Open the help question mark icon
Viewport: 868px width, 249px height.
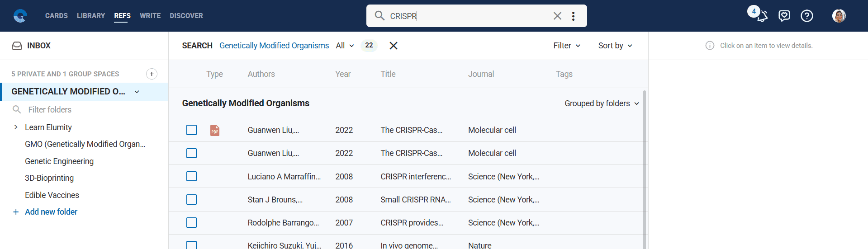point(806,16)
